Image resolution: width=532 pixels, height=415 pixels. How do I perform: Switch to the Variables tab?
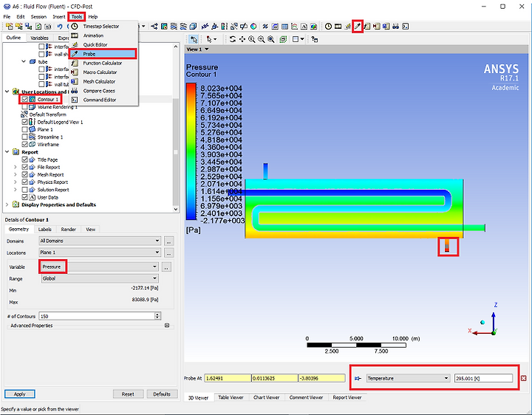[39, 38]
